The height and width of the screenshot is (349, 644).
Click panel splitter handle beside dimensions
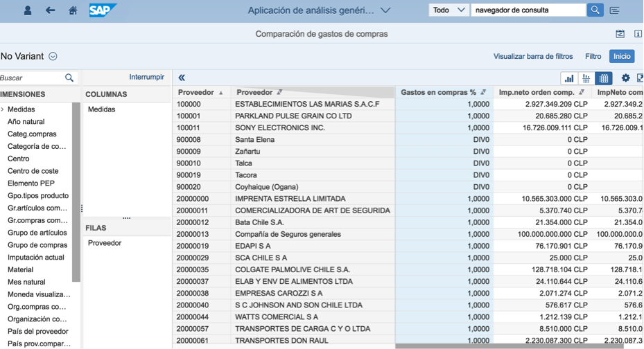[82, 208]
